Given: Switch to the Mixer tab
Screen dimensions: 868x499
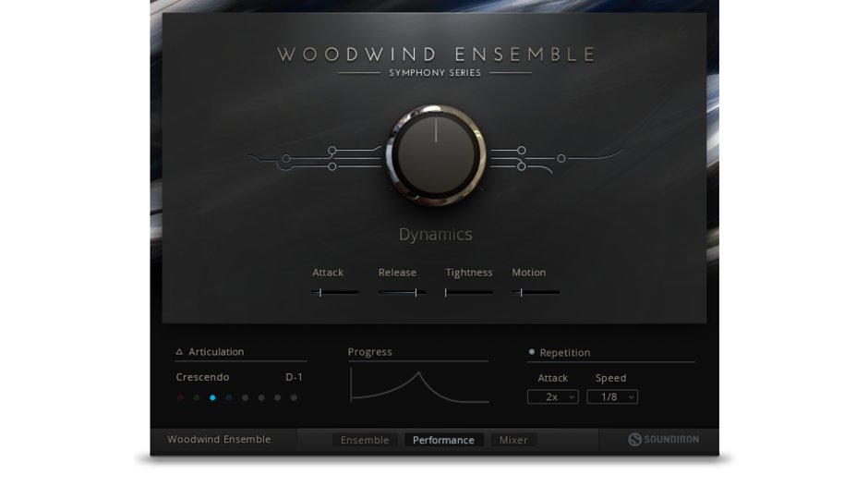Looking at the screenshot, I should point(513,440).
